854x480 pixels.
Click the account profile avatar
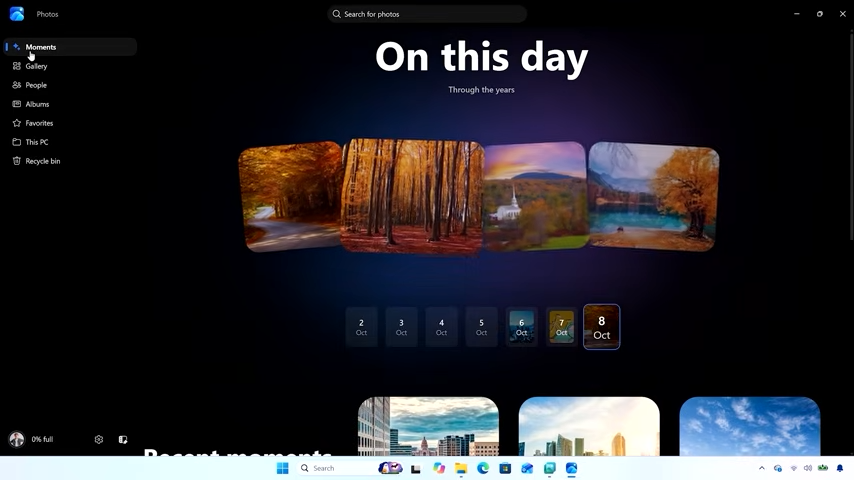[17, 439]
